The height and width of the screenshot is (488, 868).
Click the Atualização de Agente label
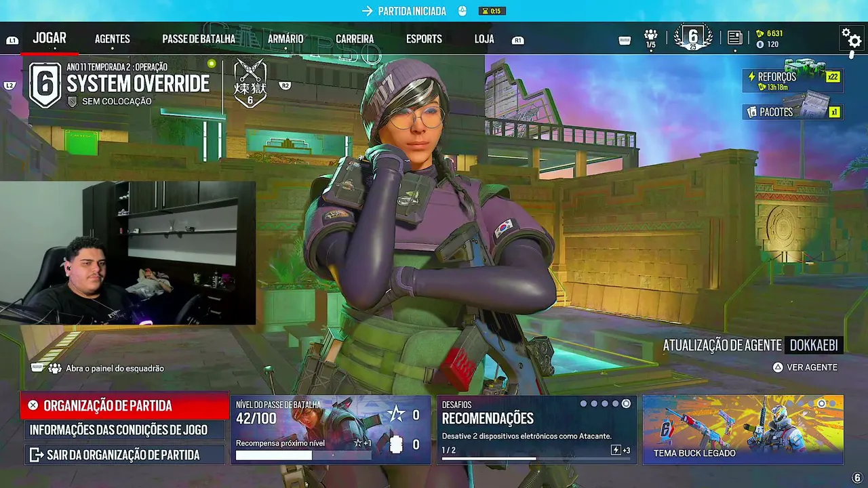click(x=722, y=345)
